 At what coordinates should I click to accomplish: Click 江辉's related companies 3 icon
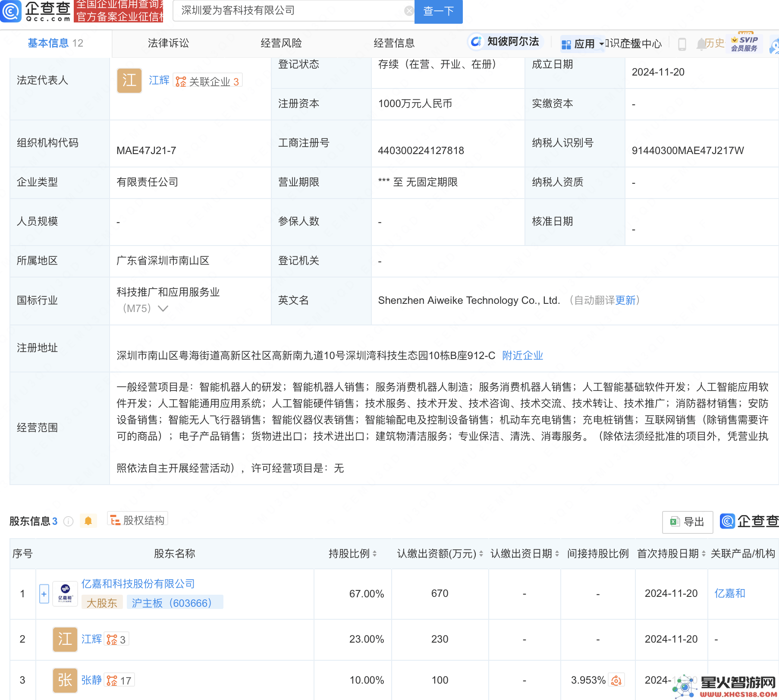[116, 640]
